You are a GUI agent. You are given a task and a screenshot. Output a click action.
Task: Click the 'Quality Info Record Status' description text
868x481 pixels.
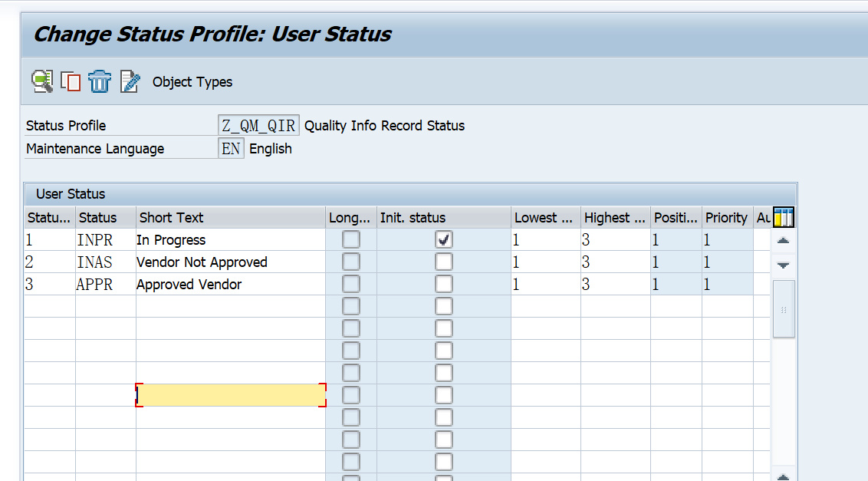coord(385,126)
